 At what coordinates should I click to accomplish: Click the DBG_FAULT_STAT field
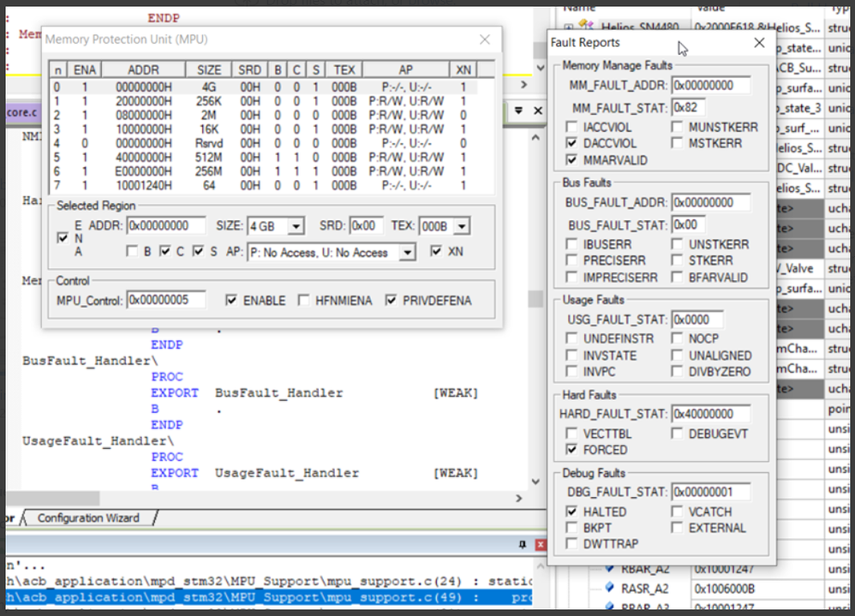[x=710, y=493]
